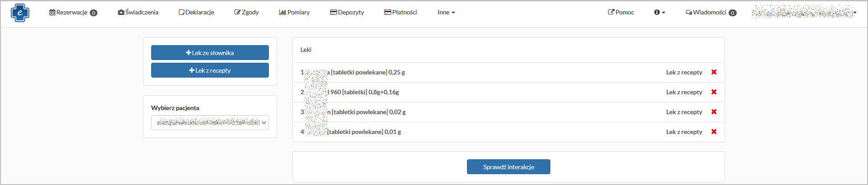Open Rezerwacje calendar menu item
Image resolution: width=868 pixels, height=185 pixels.
click(x=73, y=13)
